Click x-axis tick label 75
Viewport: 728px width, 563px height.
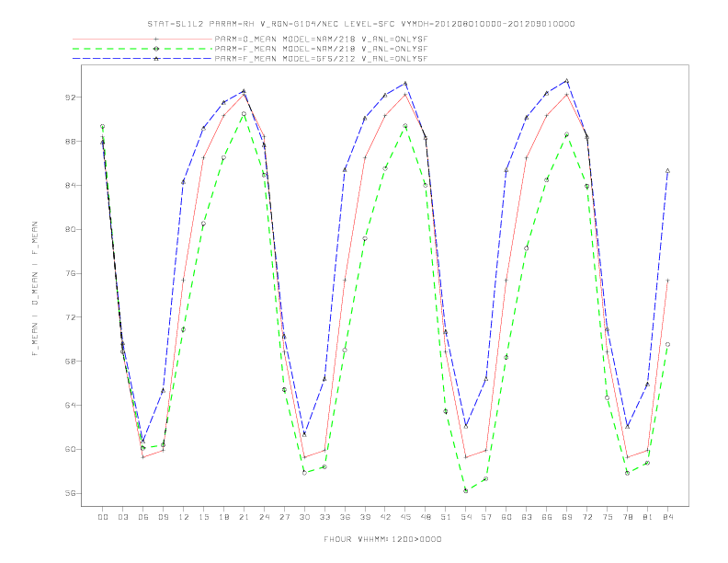coord(608,517)
